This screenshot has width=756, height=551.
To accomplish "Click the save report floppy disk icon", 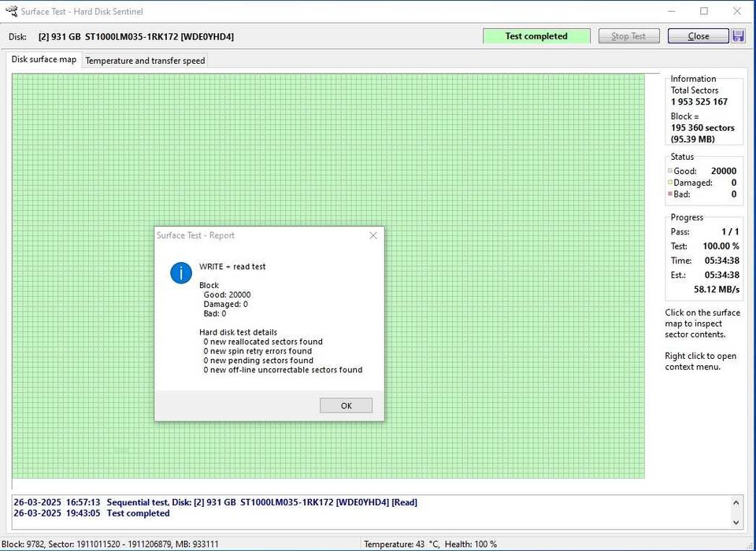I will click(738, 36).
